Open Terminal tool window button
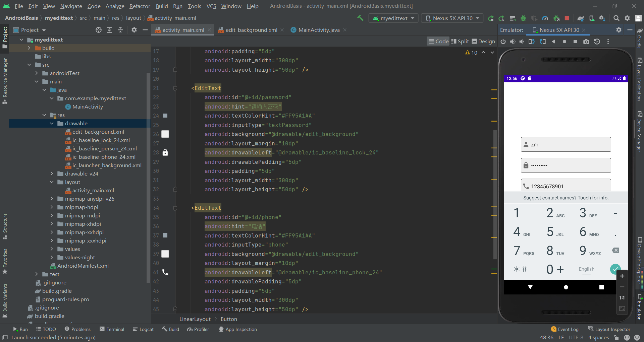 tap(112, 329)
